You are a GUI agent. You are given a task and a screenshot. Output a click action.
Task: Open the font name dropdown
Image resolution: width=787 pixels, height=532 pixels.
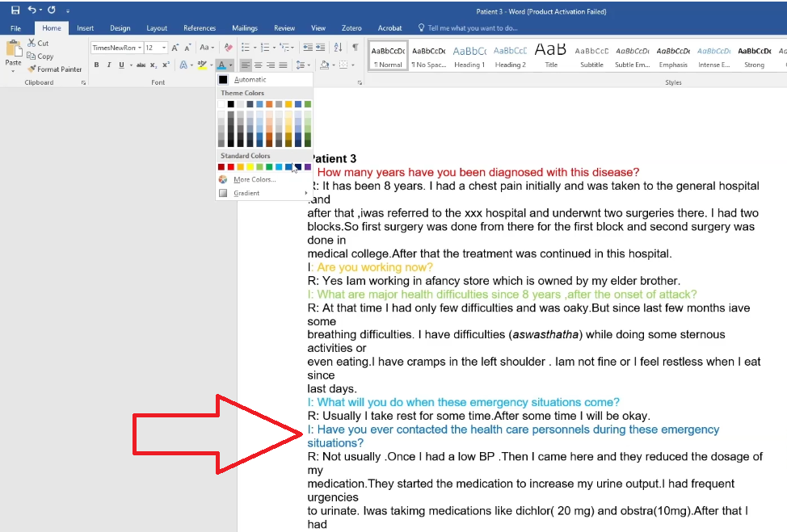click(x=140, y=48)
